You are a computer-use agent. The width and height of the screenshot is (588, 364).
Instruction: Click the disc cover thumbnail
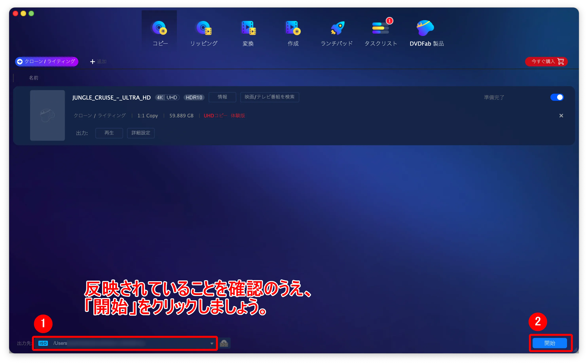47,115
